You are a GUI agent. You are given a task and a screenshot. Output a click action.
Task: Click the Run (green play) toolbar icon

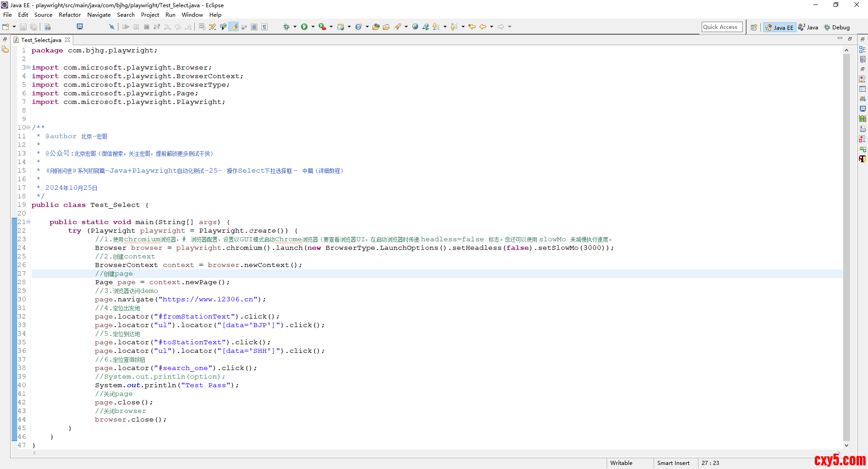coord(304,27)
